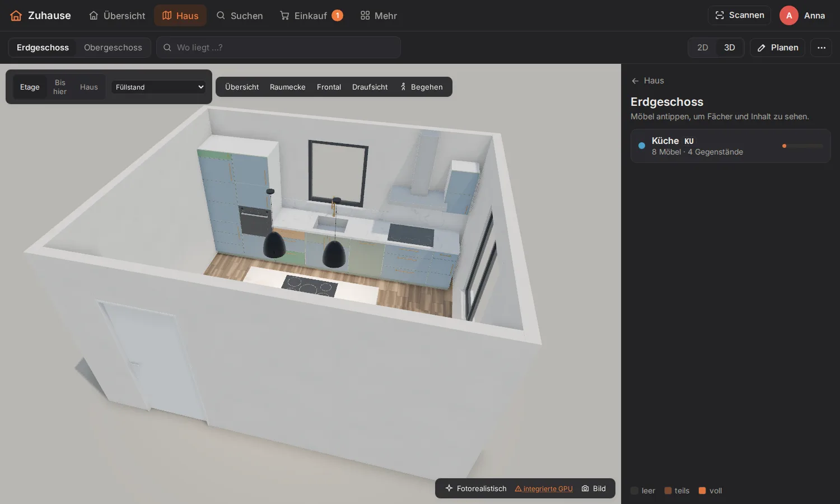Viewport: 840px width, 504px height.
Task: Click the Zuhause house logo icon
Action: pos(16,16)
